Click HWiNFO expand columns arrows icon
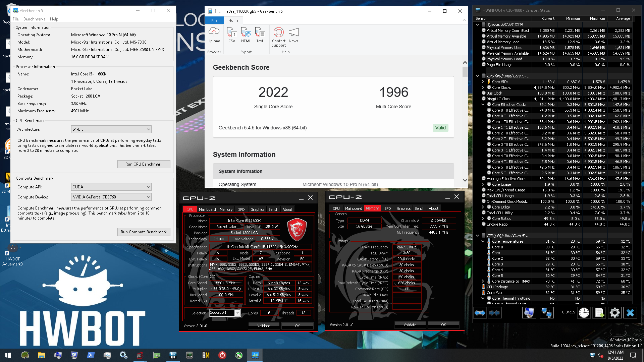The image size is (644, 362). pos(480,313)
